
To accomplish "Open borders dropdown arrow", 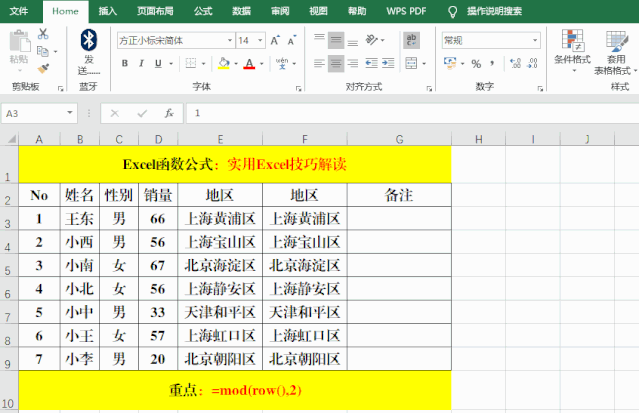I will pos(203,64).
